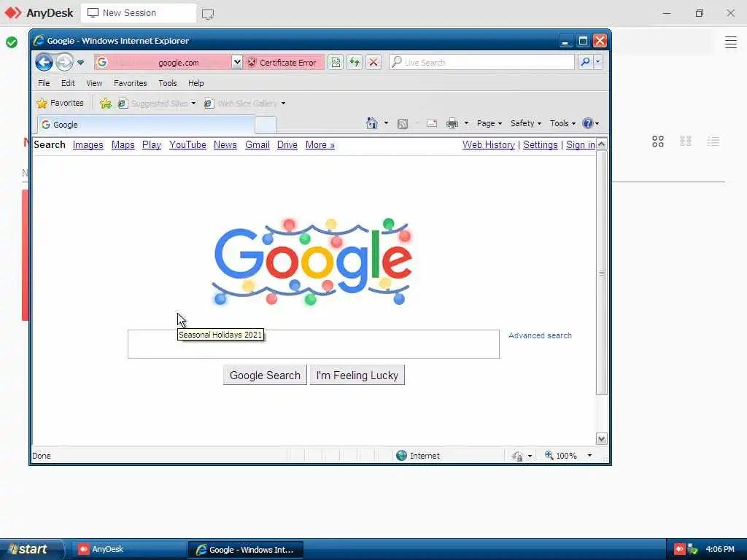Viewport: 747px width, 560px height.
Task: Open a new tab in Internet Explorer
Action: coord(266,125)
